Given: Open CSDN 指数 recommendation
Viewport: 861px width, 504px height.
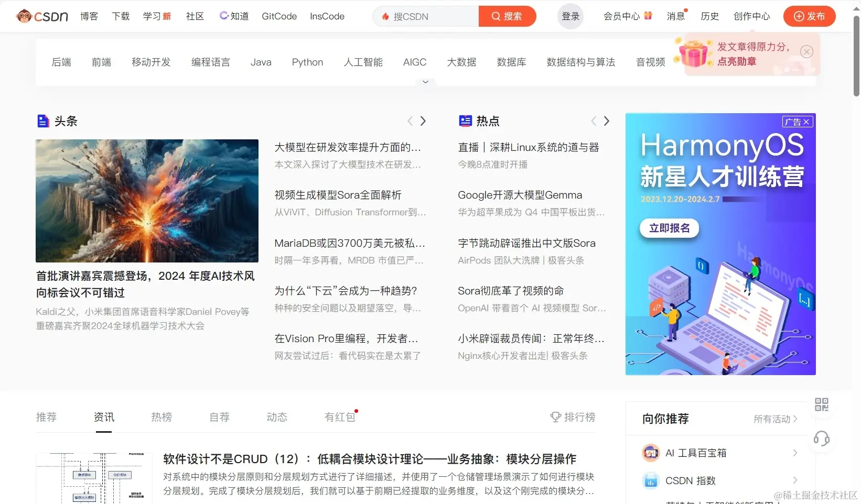Looking at the screenshot, I should pyautogui.click(x=720, y=480).
